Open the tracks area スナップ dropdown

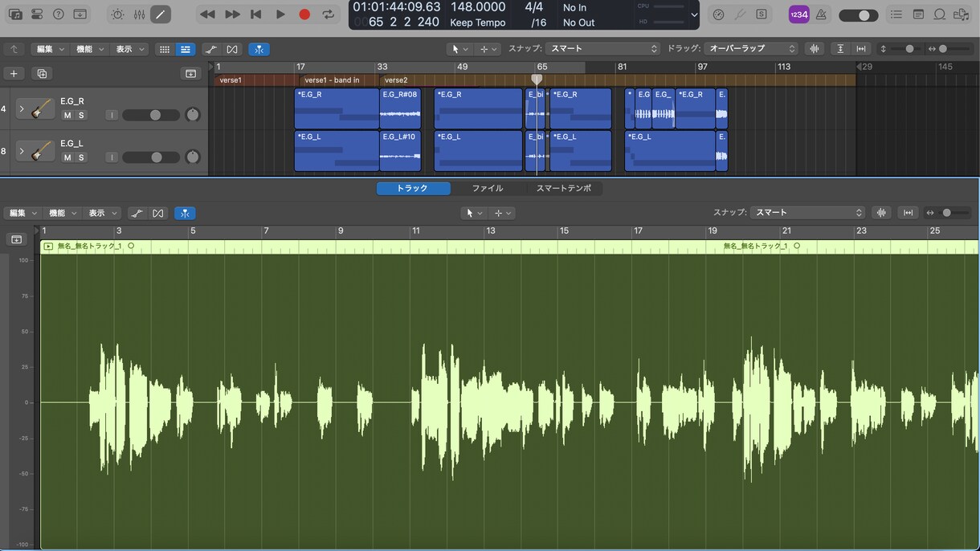(602, 49)
